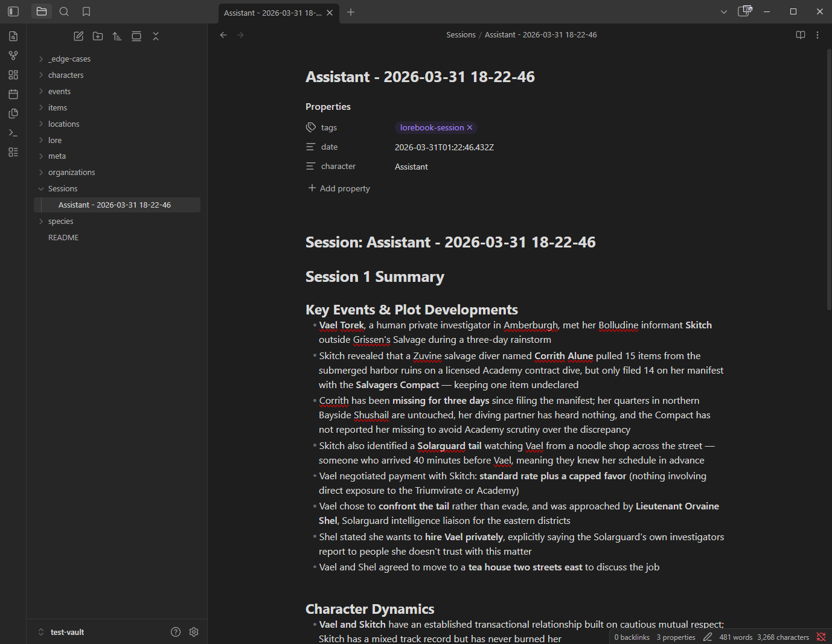Open new tab with plus icon
Viewport: 832px width, 644px height.
(351, 12)
